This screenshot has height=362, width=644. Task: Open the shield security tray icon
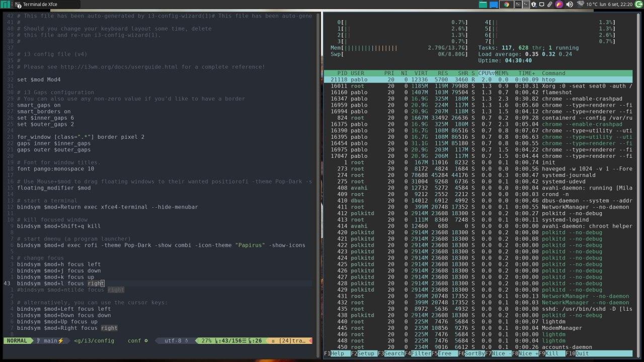534,5
